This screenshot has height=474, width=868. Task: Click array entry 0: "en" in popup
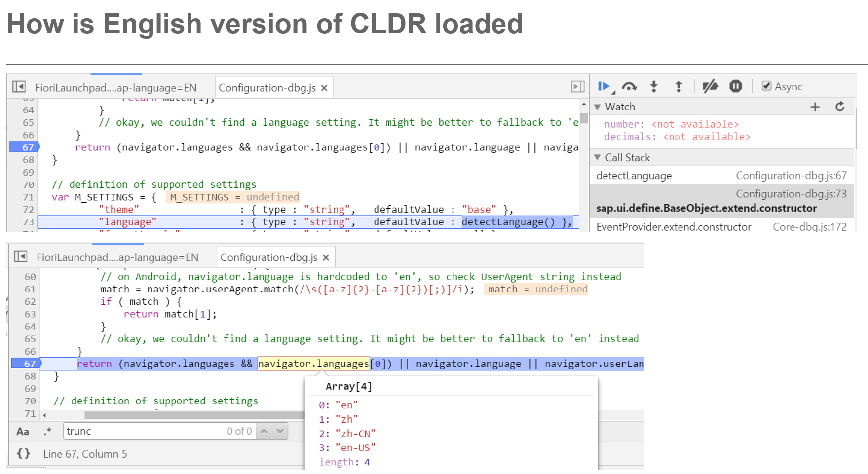pos(339,405)
